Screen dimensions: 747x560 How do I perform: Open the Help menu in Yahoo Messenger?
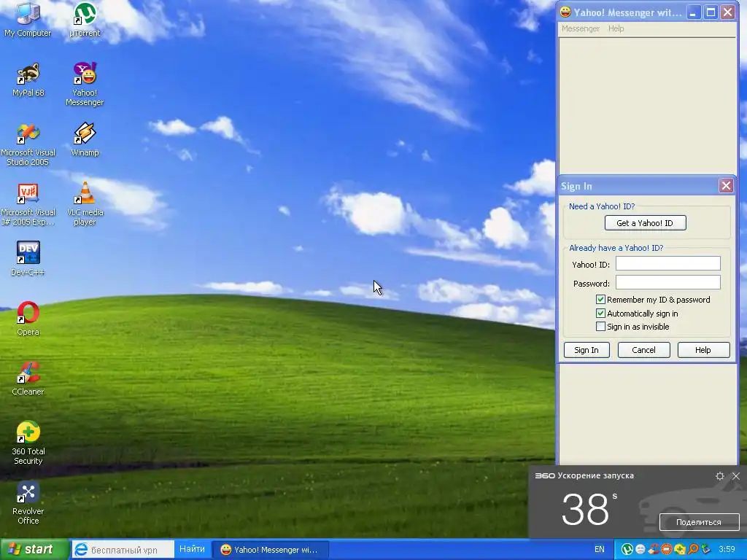click(x=616, y=28)
